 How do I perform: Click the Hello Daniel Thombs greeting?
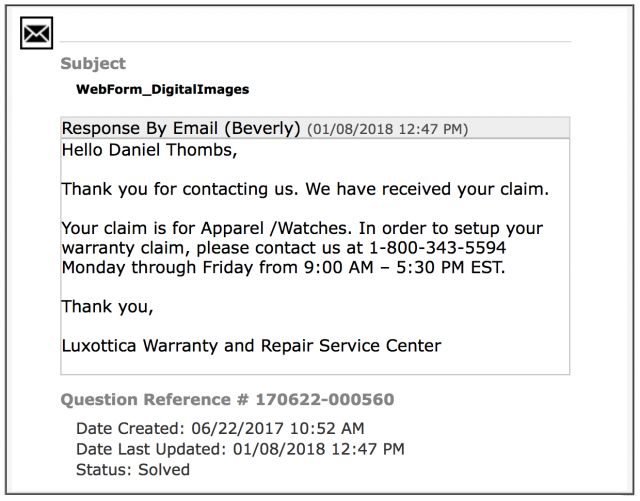tap(149, 150)
